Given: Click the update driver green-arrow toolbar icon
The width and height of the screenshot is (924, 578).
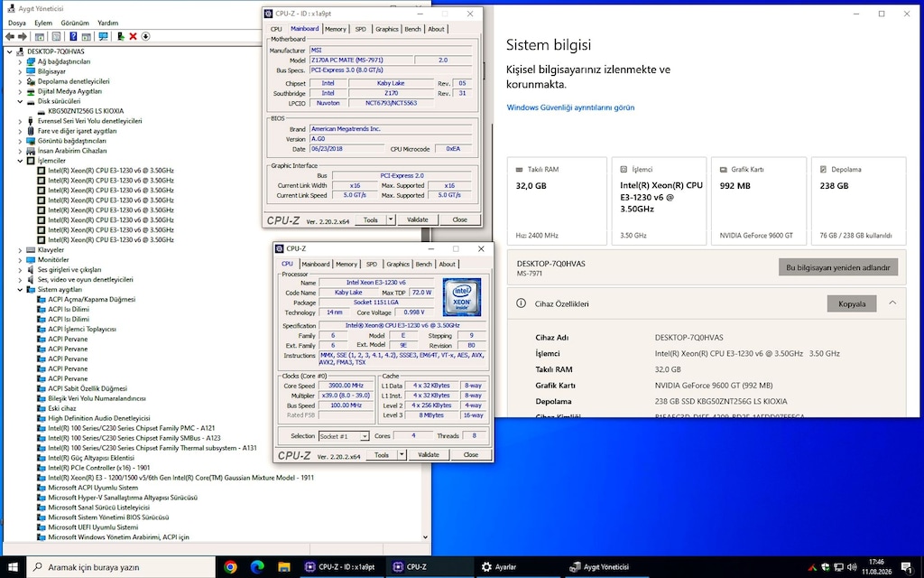Looking at the screenshot, I should [120, 36].
